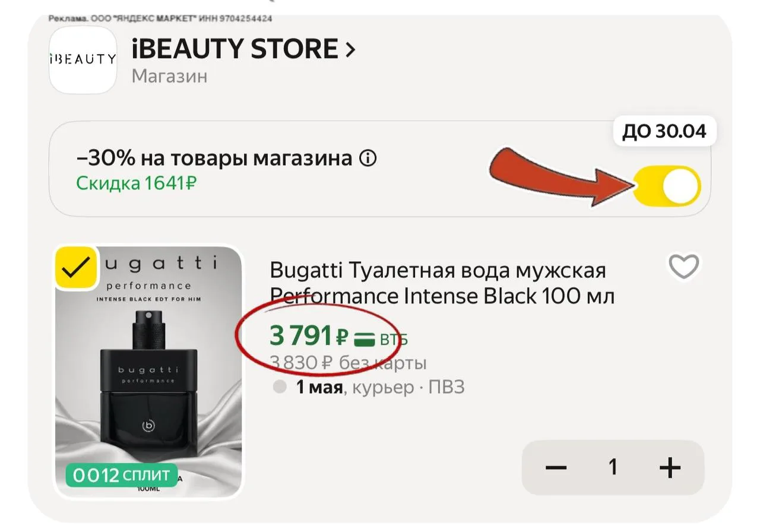Click the 0012 Сплит badge
The image size is (760, 532).
tap(122, 475)
